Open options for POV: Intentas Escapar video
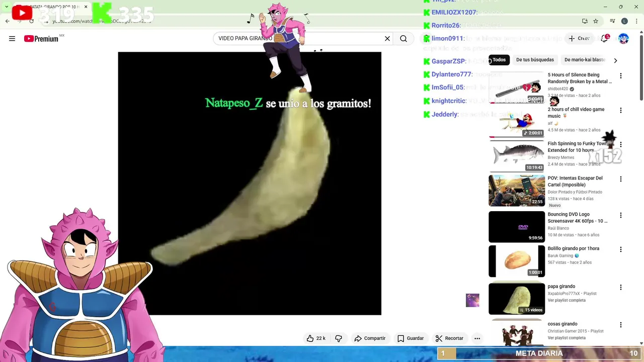 pos(621,179)
